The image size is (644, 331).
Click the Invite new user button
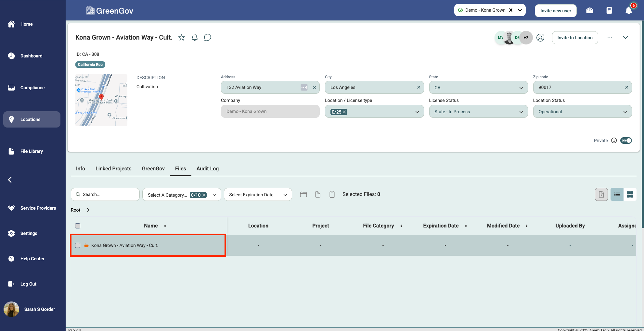556,11
